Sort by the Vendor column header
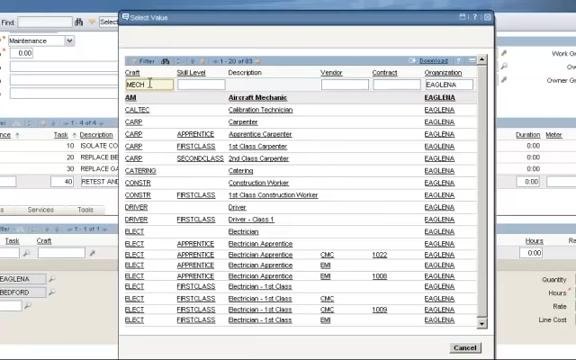 [331, 73]
